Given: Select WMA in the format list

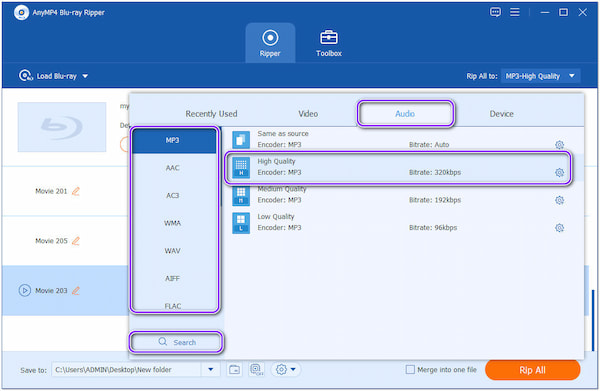Looking at the screenshot, I should pyautogui.click(x=173, y=223).
